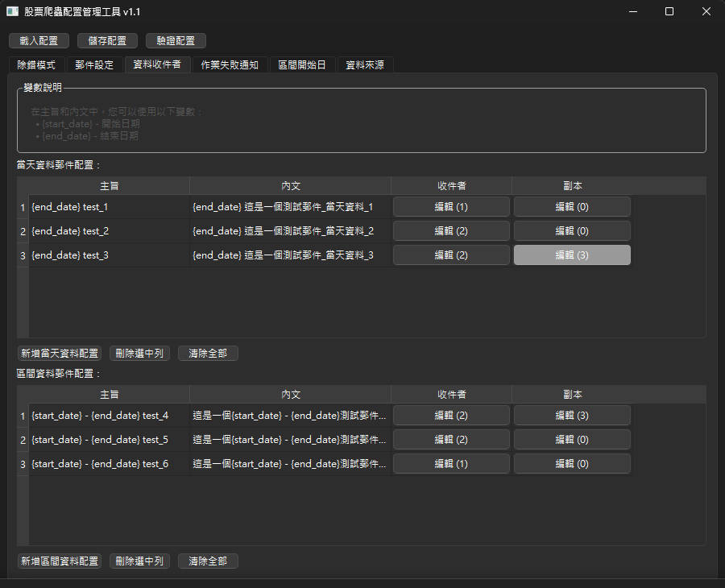Image resolution: width=725 pixels, height=588 pixels.
Task: Switch to the 除錯模式 tab
Action: pyautogui.click(x=36, y=64)
